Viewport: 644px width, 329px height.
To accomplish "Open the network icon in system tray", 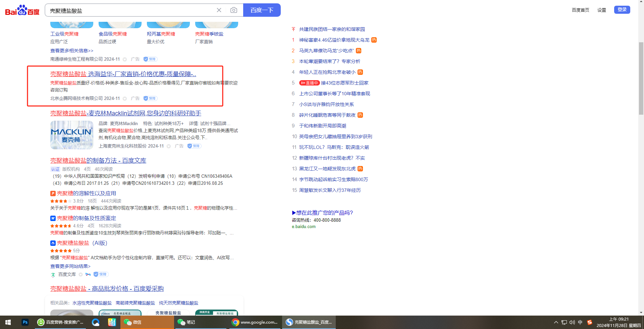I will coord(564,322).
